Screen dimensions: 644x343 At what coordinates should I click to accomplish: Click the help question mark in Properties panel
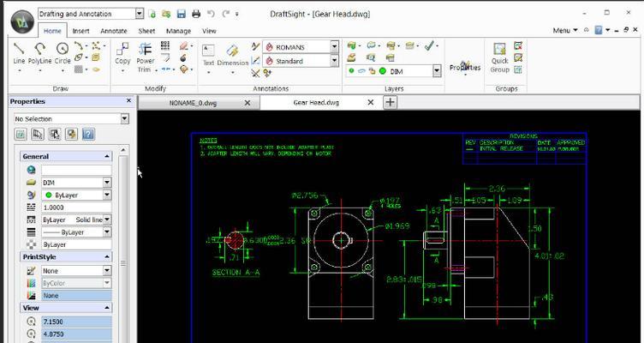(x=88, y=134)
